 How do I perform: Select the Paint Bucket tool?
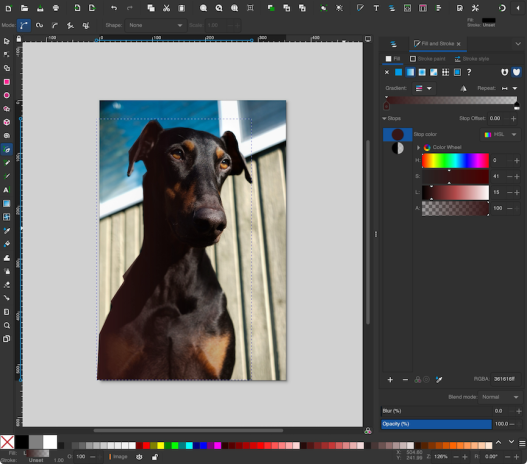tap(6, 244)
